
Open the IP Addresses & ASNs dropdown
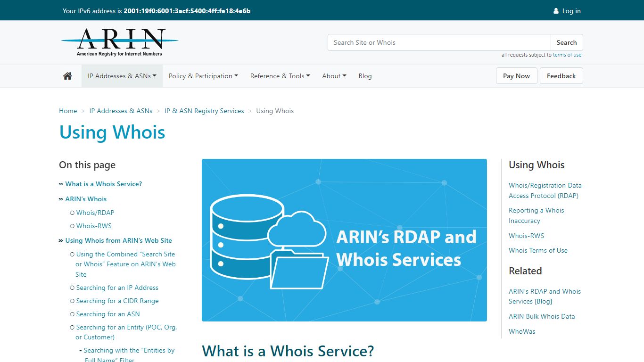click(122, 76)
